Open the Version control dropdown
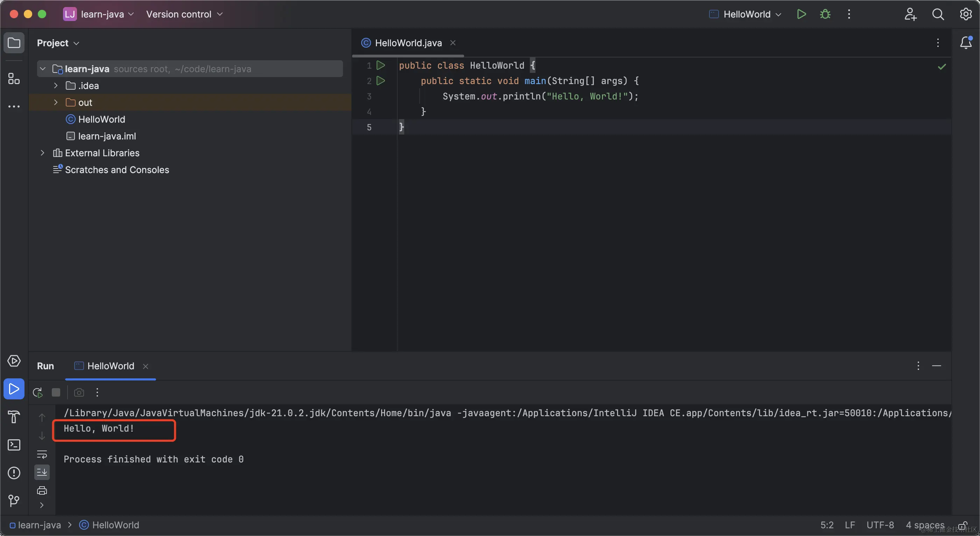The image size is (980, 536). (184, 14)
